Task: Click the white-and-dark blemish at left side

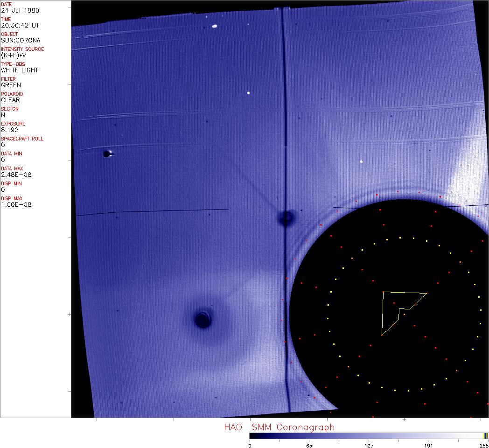Action: coord(108,154)
